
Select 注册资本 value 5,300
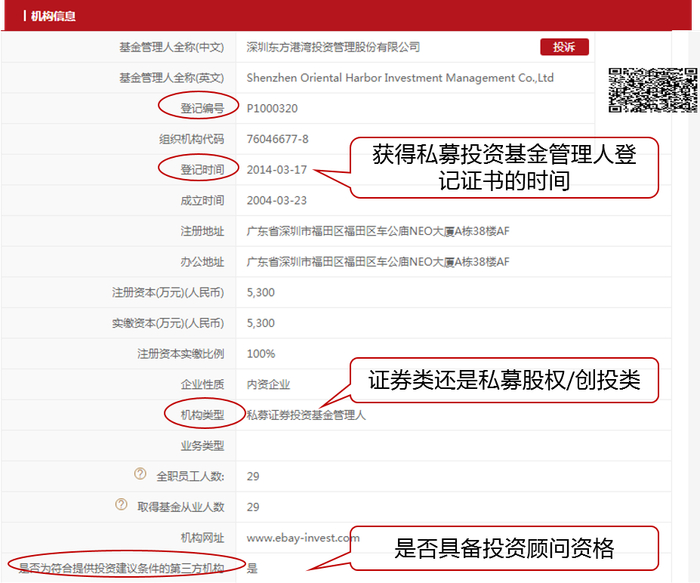[261, 293]
